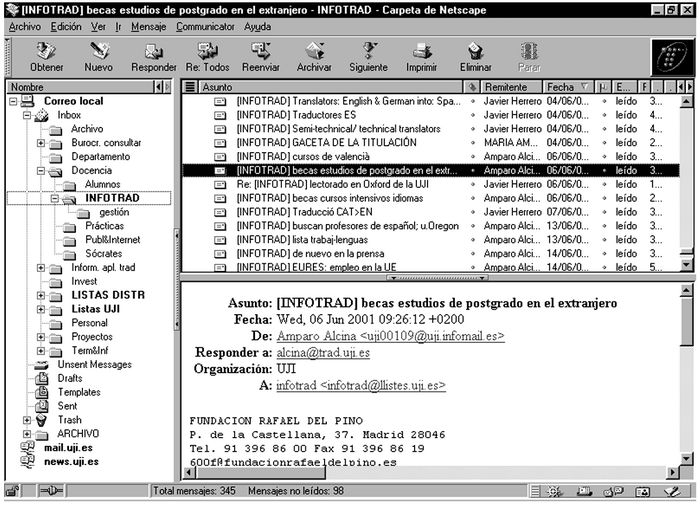
Task: Select the Prácticas folder
Action: point(104,226)
